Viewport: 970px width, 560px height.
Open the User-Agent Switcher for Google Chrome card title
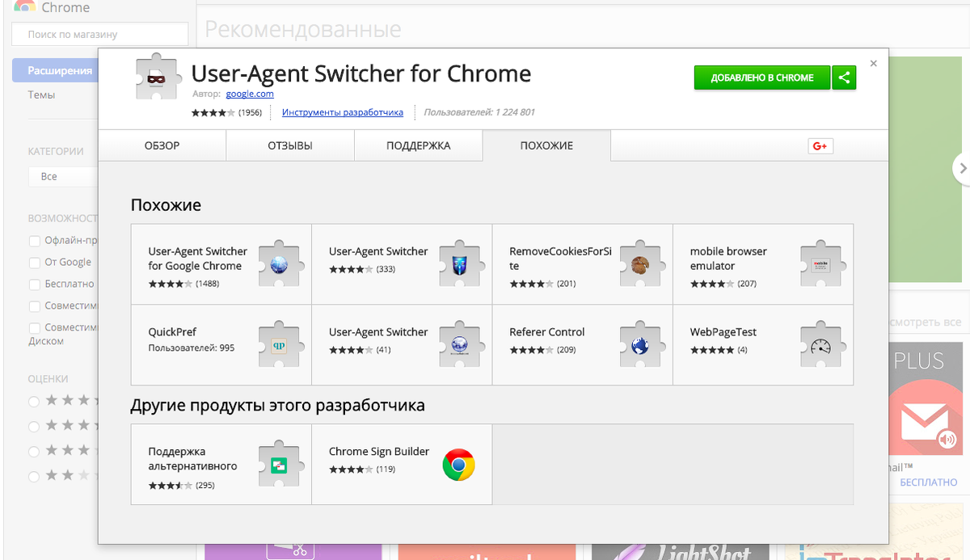click(198, 259)
